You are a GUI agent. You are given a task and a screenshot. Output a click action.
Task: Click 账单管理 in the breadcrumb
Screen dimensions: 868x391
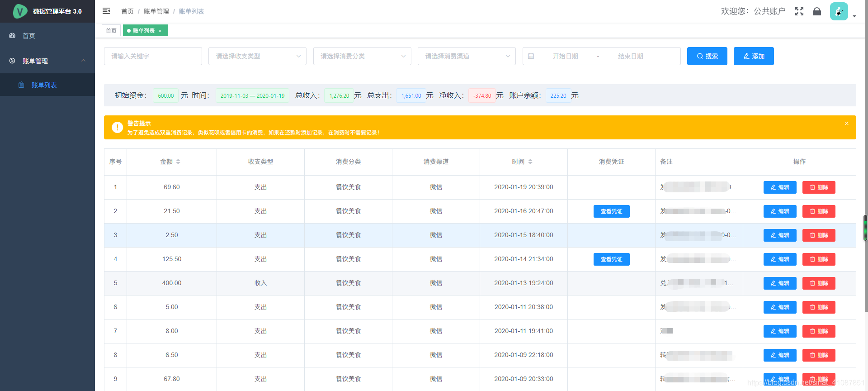pos(156,11)
